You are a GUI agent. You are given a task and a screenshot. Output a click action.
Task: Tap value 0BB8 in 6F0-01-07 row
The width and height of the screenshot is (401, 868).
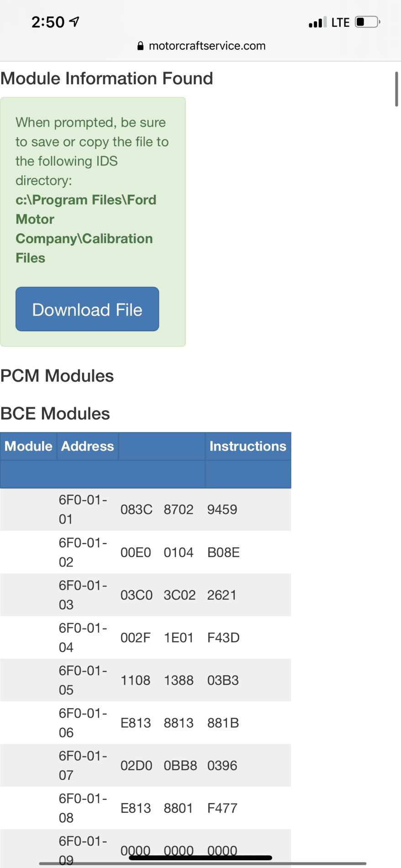click(180, 765)
